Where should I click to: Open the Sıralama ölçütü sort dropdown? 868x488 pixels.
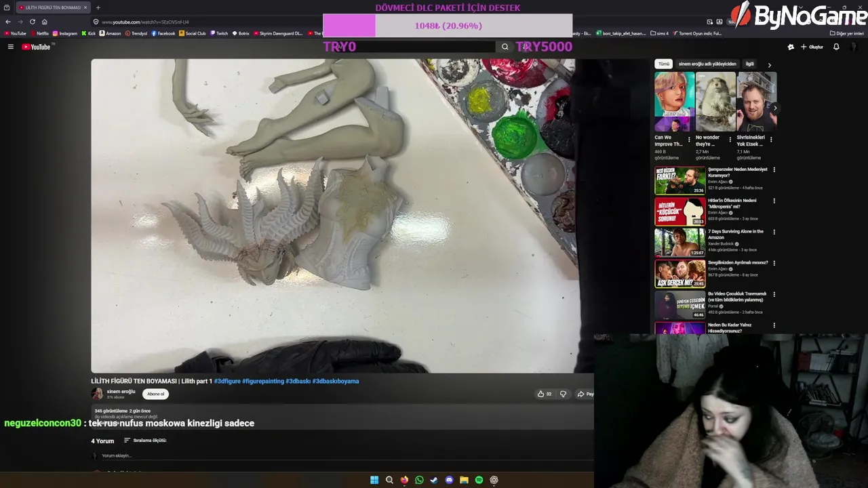pos(145,441)
